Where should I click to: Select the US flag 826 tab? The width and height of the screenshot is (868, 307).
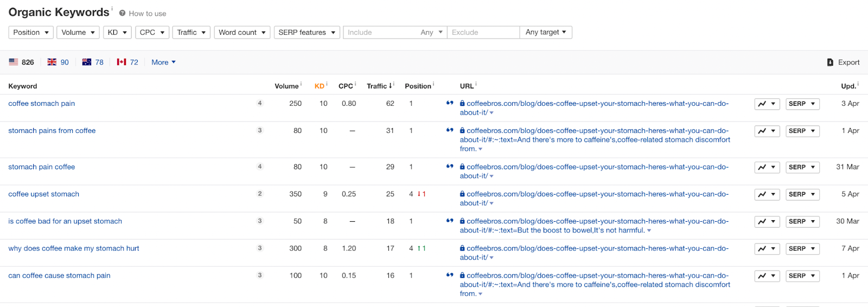coord(22,62)
